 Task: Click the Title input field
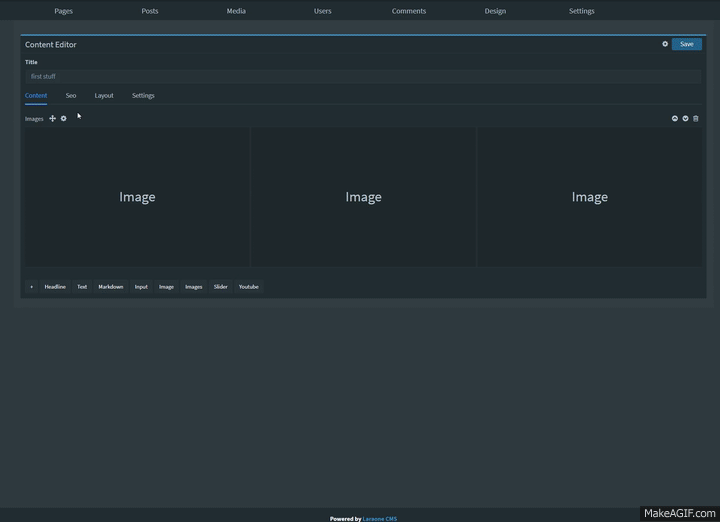(363, 77)
